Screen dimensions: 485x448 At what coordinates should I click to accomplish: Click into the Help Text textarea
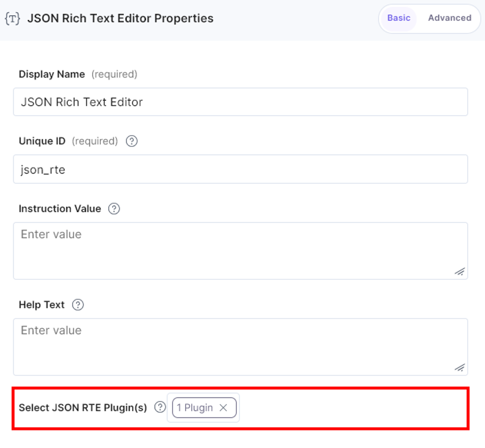(240, 347)
